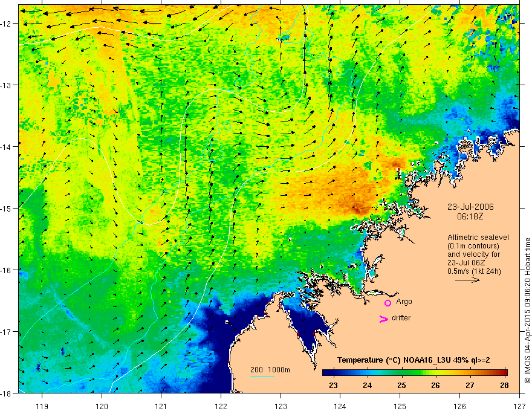Click longitude axis label 125
Image resolution: width=532 pixels, height=411 pixels.
click(400, 406)
